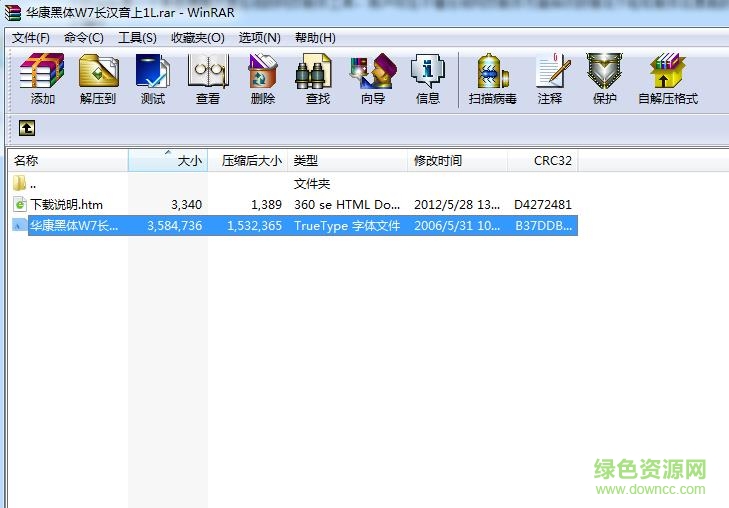This screenshot has height=508, width=729.
Task: Click packed size 1,532,365
Action: (x=254, y=226)
